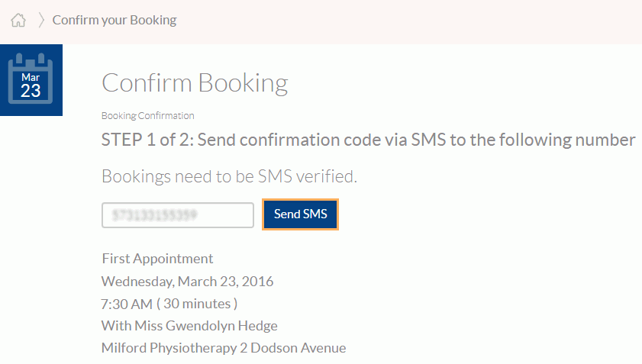Click "Bookings need to be SMS verified" notice
This screenshot has height=364, width=642.
coord(229,177)
